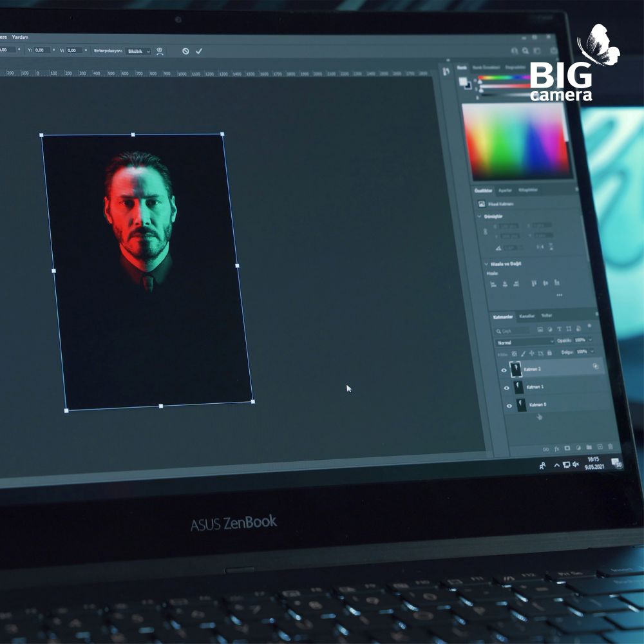
Task: Open the search magnifier icon in options bar
Action: point(526,50)
